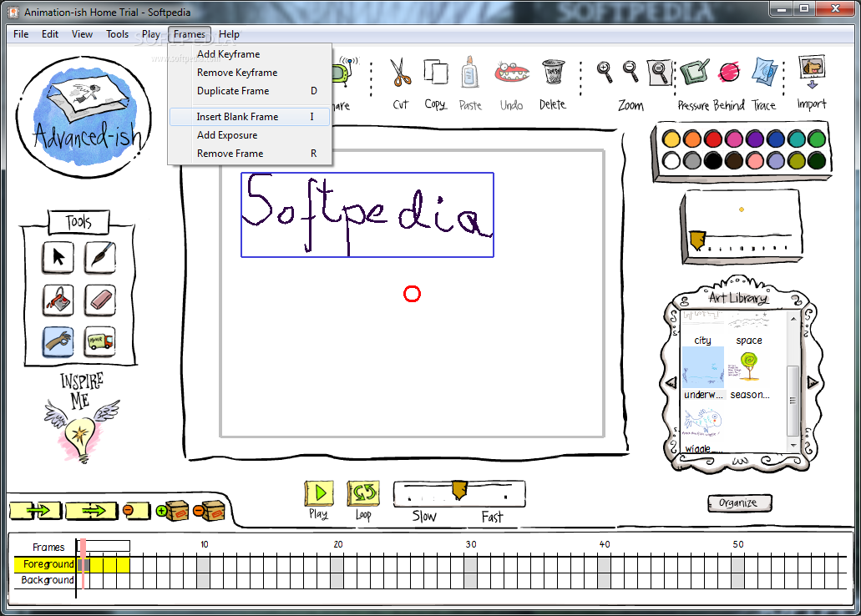861x616 pixels.
Task: Open the Play menu
Action: coord(151,34)
